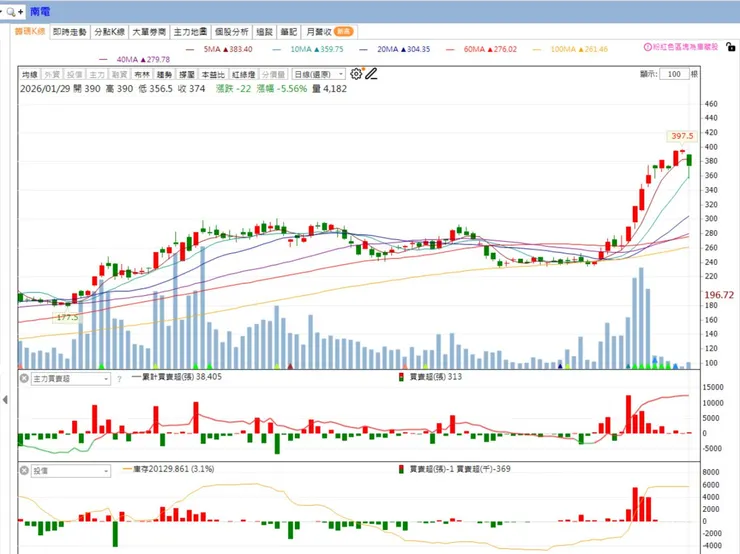Click the 漲幅 -5.56% change text
The image size is (740, 554).
coord(282,89)
